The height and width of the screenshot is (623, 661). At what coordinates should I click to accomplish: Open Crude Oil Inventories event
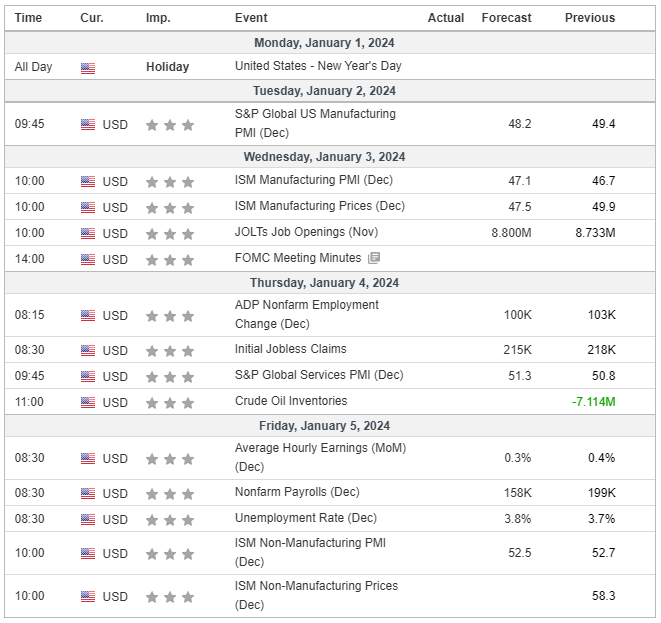[x=291, y=400]
